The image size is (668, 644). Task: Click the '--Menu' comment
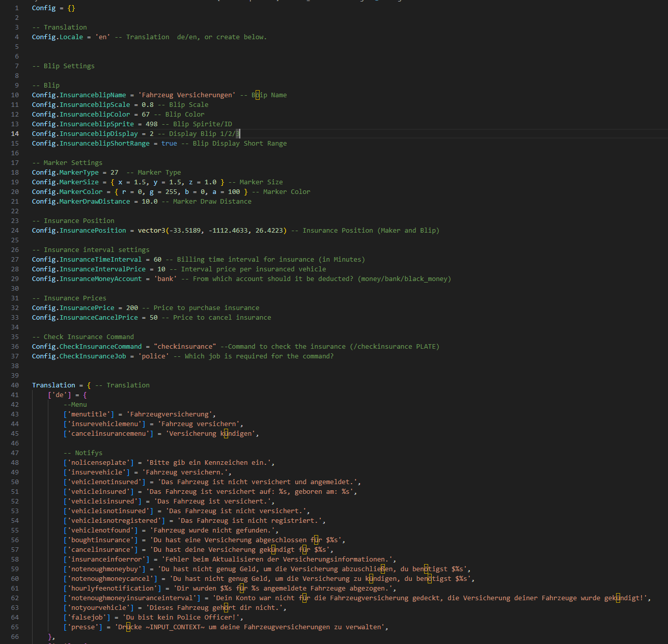(75, 405)
